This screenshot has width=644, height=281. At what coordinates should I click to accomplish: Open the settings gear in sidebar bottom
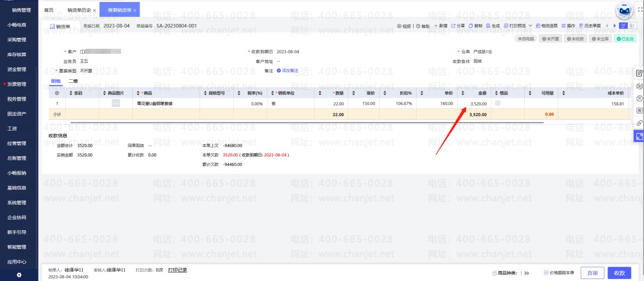(19, 275)
